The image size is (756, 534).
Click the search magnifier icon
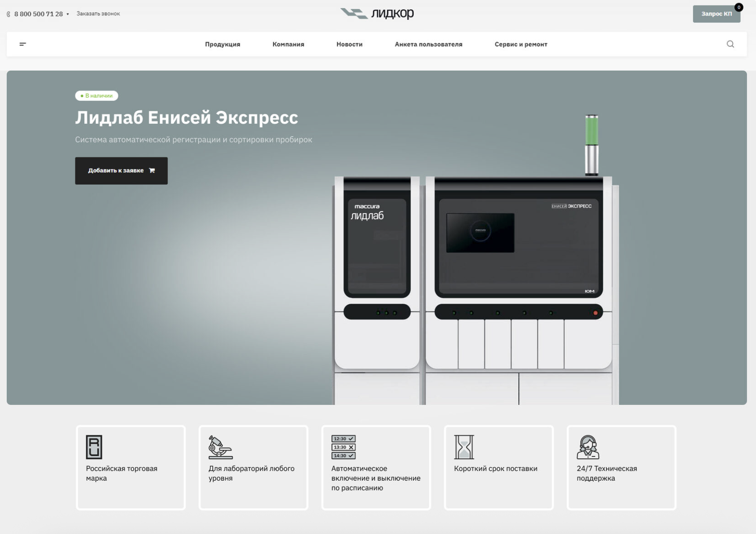730,44
